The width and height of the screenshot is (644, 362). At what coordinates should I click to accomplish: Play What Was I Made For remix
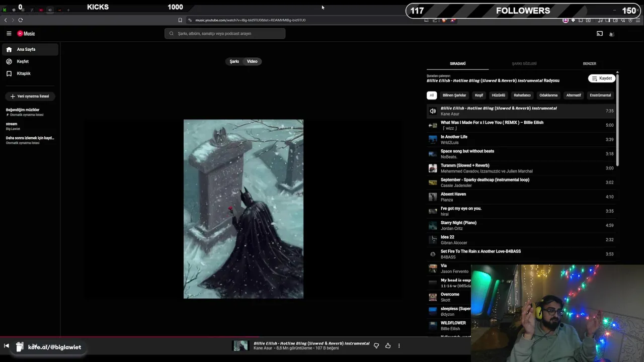point(521,125)
